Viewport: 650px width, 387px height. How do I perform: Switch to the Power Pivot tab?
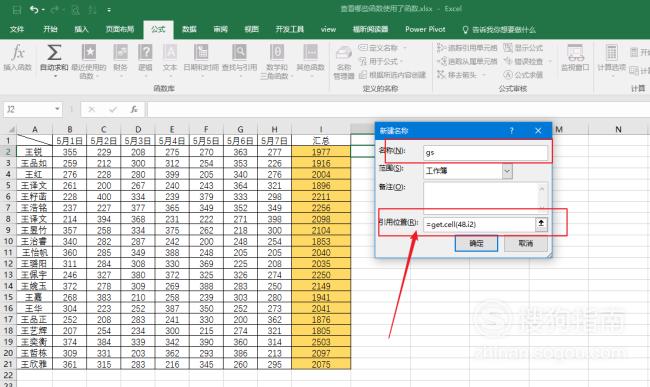tap(425, 29)
